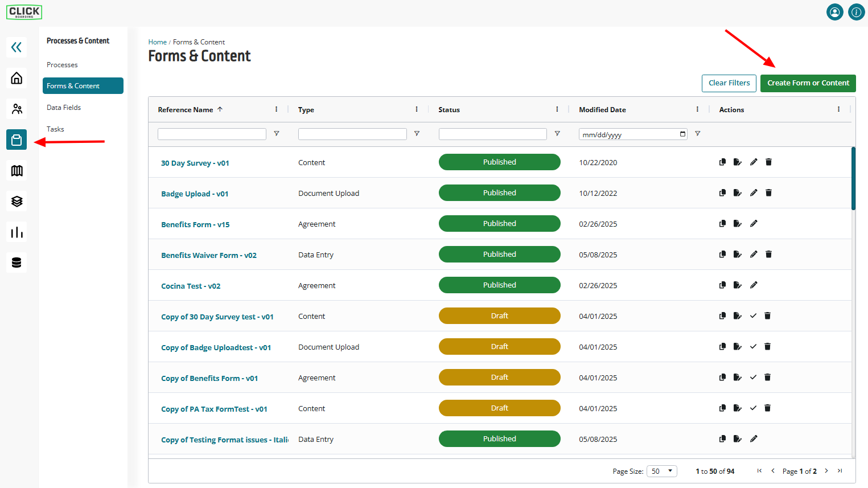The width and height of the screenshot is (868, 488).
Task: Open filter options for Modified Date
Action: click(x=697, y=134)
